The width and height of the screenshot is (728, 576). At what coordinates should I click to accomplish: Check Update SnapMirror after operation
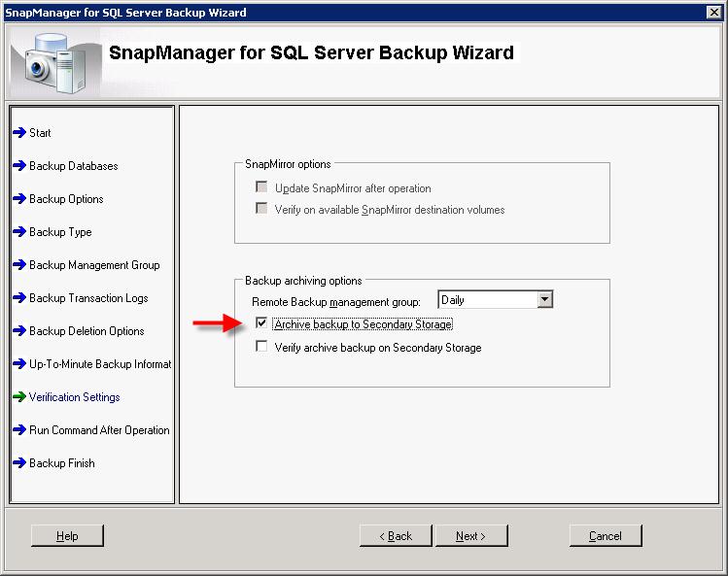(x=261, y=187)
